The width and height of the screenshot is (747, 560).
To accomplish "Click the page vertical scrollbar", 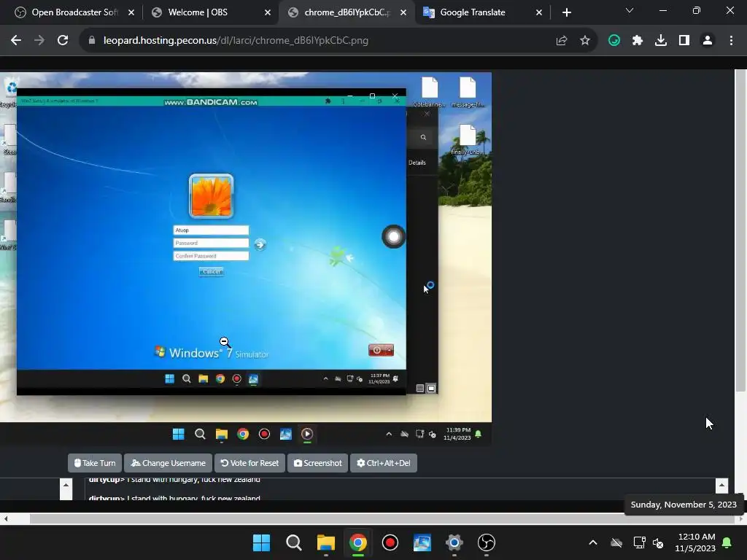I will 740,230.
